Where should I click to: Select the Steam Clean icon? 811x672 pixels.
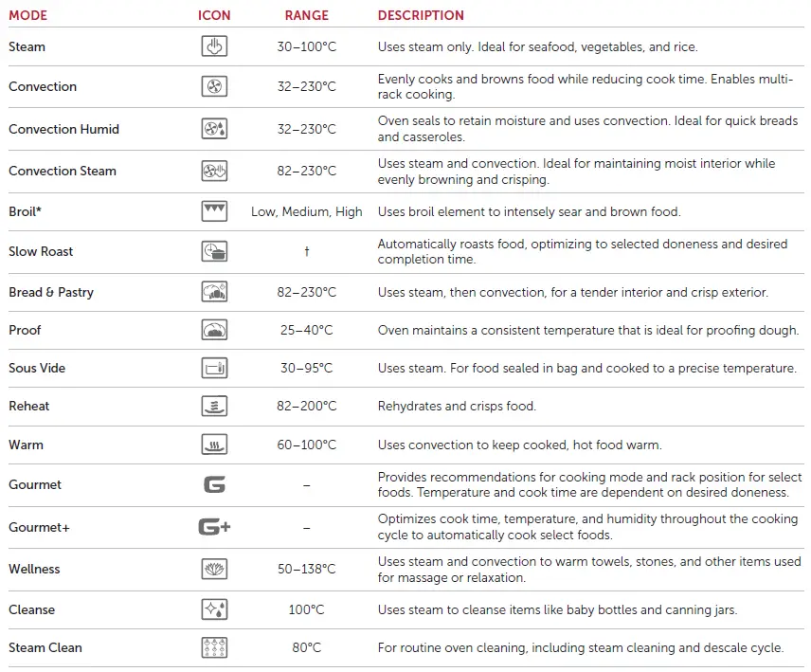point(214,647)
